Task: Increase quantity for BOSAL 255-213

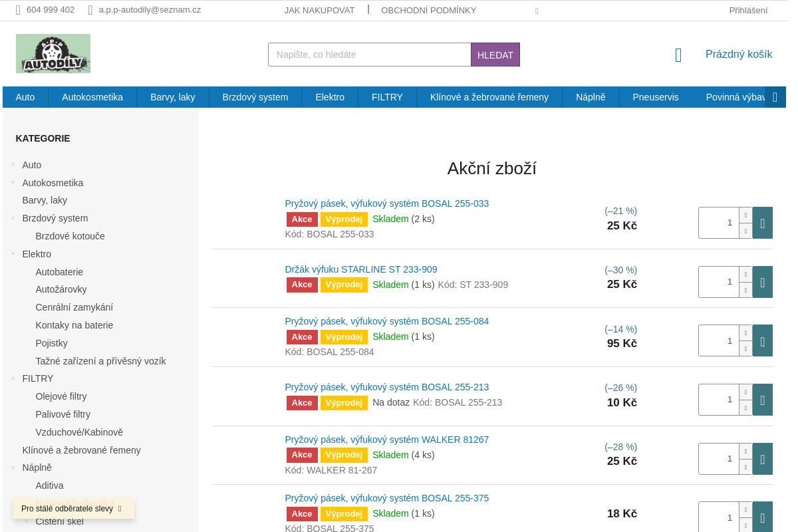Action: [745, 392]
